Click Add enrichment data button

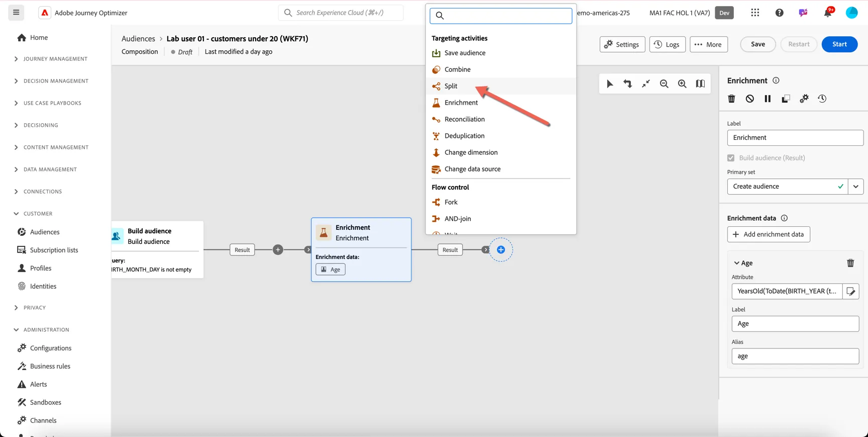point(769,234)
